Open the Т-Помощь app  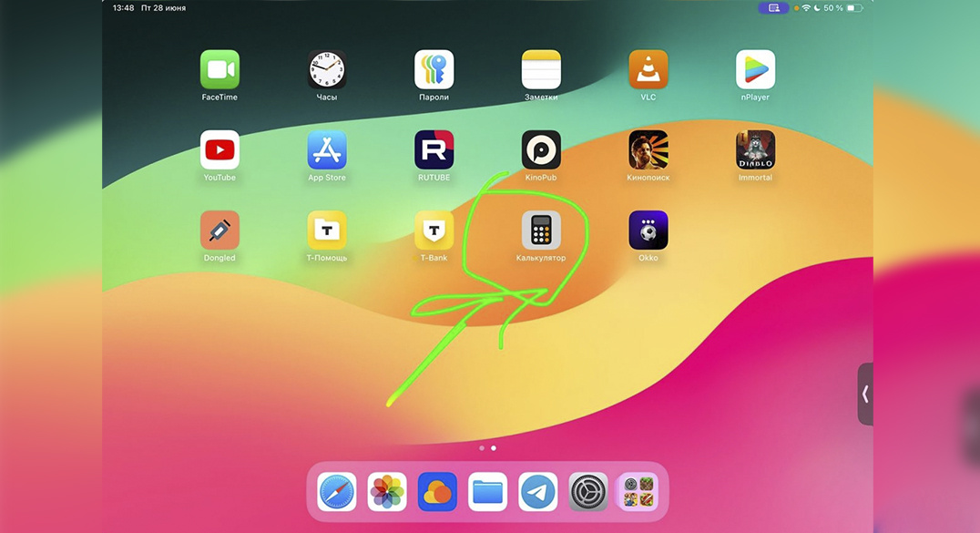[327, 231]
